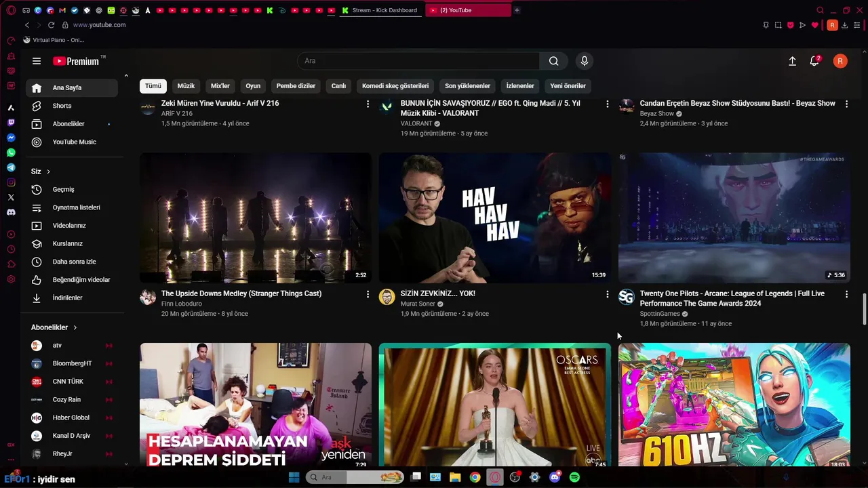Open Kurslarınız in sidebar
Viewport: 868px width, 488px height.
72,243
